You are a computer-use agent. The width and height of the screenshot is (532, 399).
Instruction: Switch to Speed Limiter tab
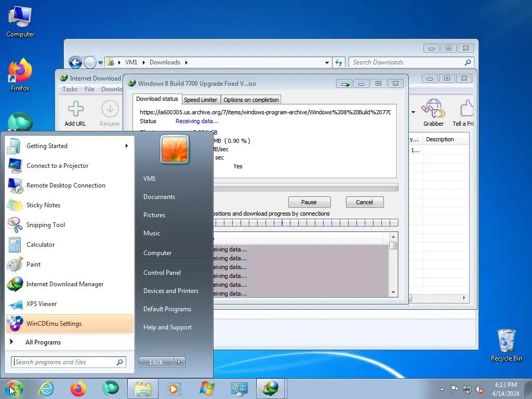(201, 100)
